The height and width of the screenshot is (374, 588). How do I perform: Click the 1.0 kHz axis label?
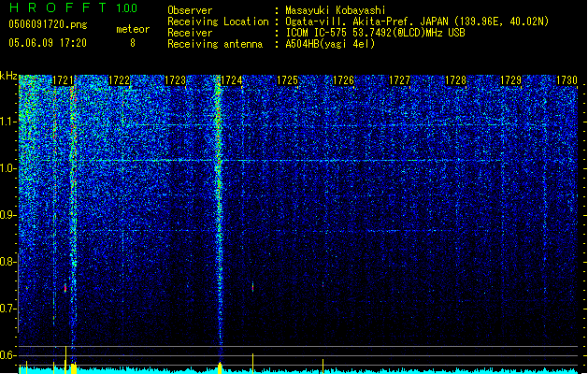[x=8, y=169]
